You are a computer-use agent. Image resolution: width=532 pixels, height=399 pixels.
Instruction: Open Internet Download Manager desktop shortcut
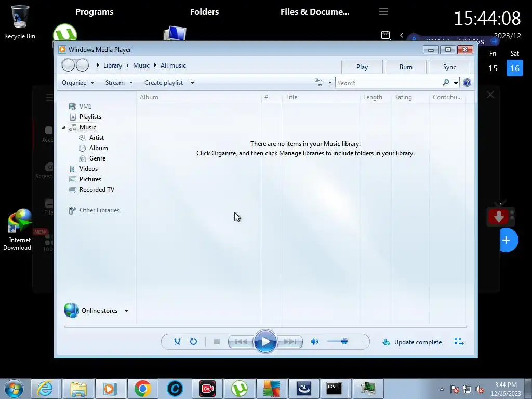pos(19,230)
